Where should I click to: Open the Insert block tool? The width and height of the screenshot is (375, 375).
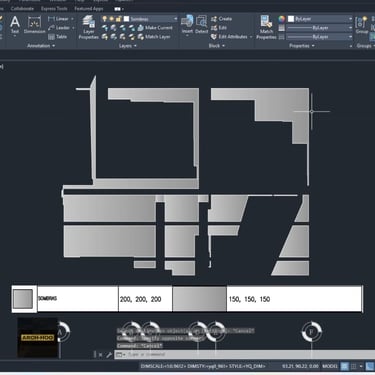click(187, 24)
